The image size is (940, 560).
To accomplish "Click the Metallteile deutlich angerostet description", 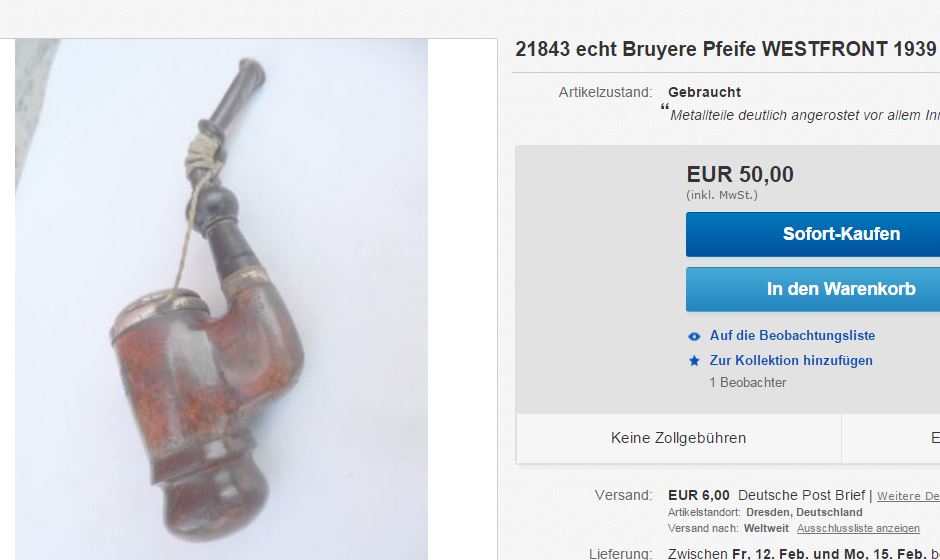I will 805,115.
